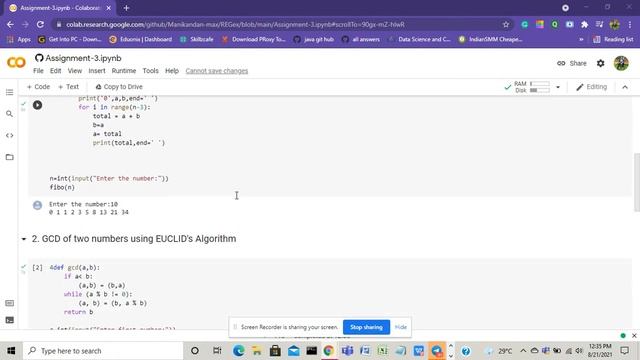
Task: Click the Windows search box
Action: click(103, 351)
